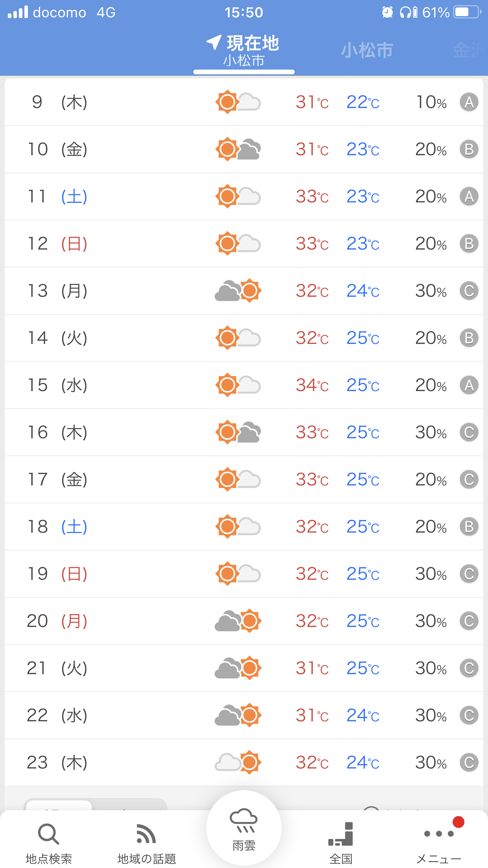Viewport: 488px width, 868px height.
Task: Tap the location arrow beside 現在地
Action: pos(214,42)
